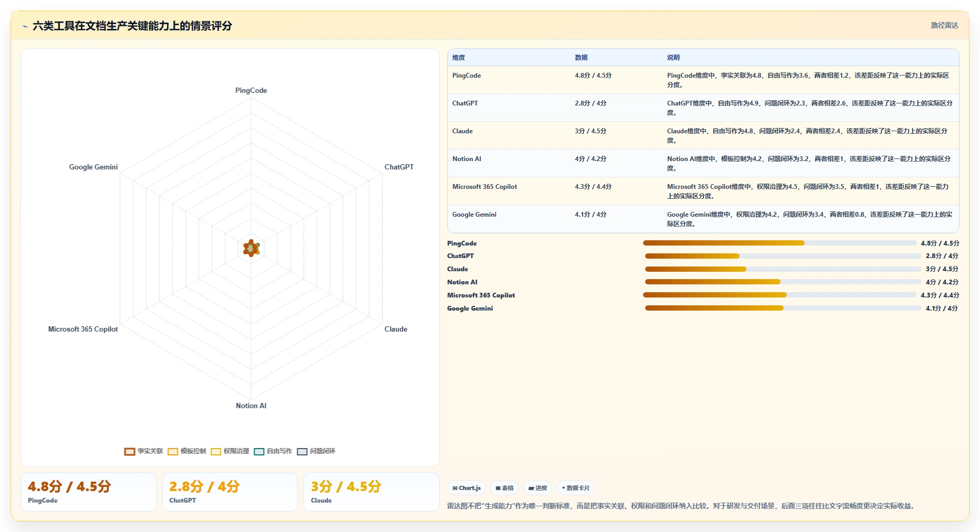Screen dimensions: 980x532
Task: Click the 路径雷达 label in header
Action: tap(944, 25)
